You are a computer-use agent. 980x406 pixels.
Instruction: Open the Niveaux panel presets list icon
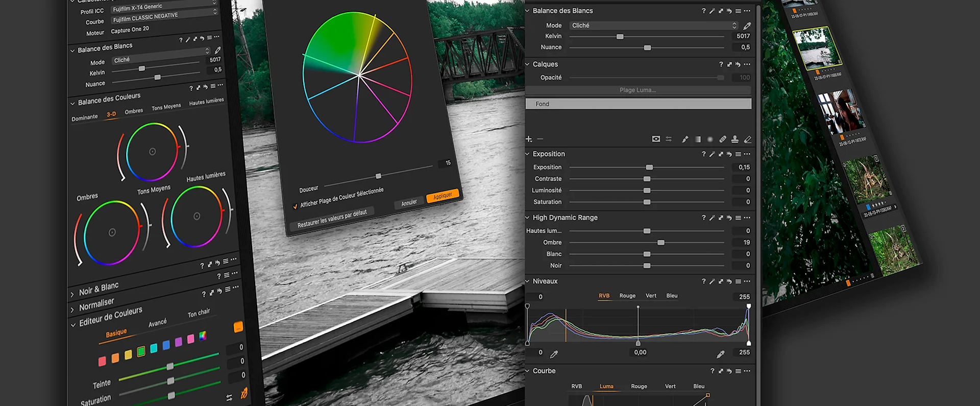[x=738, y=281]
